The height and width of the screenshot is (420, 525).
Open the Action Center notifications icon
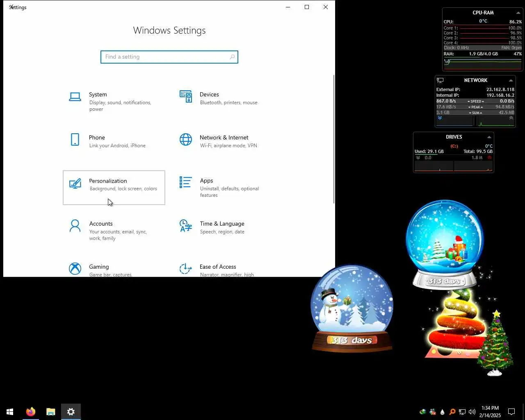tap(511, 411)
